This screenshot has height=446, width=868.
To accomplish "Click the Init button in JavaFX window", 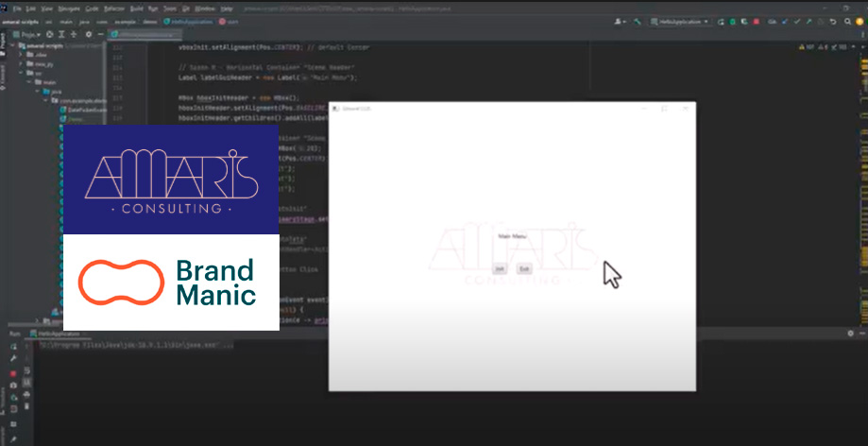I will [500, 268].
